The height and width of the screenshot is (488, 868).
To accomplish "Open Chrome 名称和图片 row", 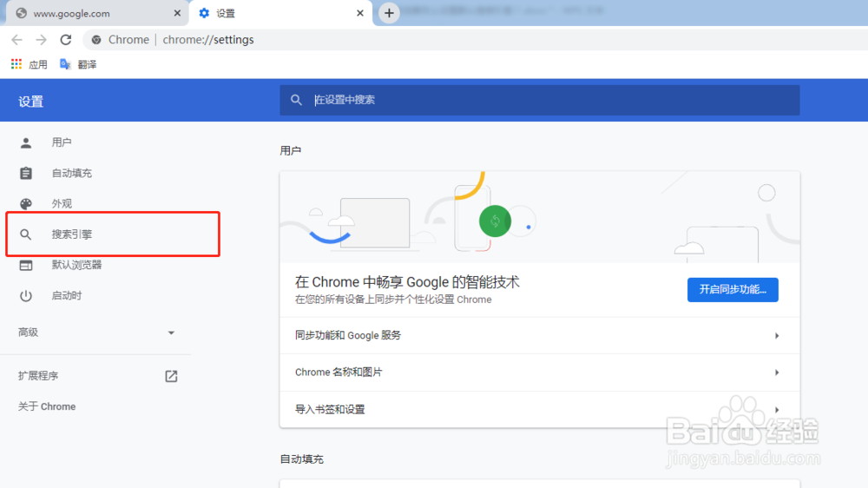I will coord(540,373).
